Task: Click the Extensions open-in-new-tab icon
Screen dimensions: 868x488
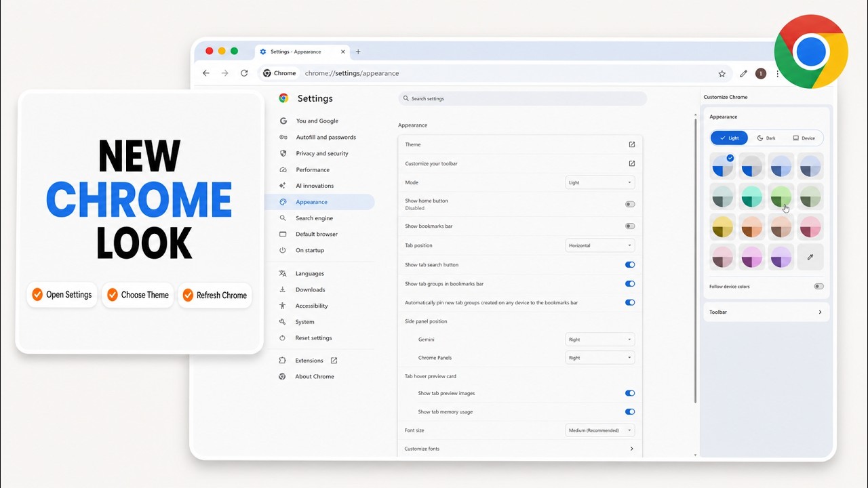Action: pos(334,361)
